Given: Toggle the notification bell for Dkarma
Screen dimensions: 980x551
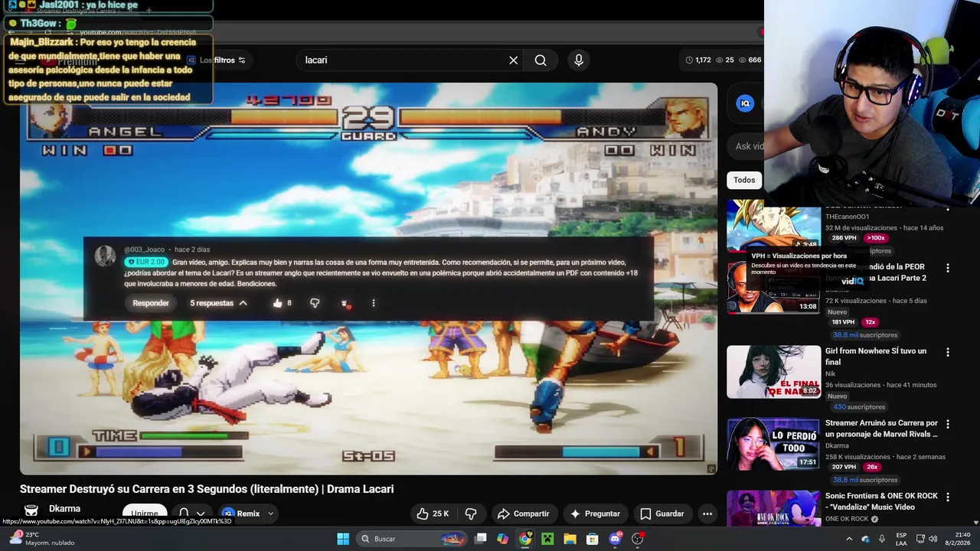Looking at the screenshot, I should [x=184, y=514].
